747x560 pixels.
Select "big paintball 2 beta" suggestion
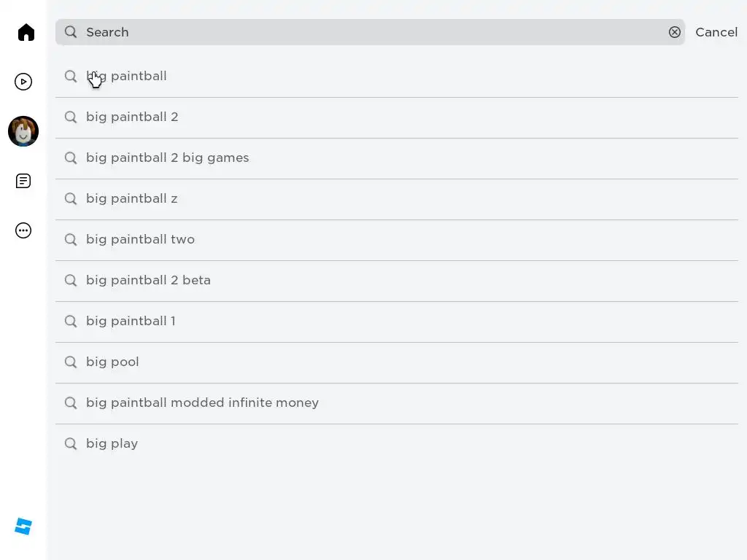[x=396, y=281]
